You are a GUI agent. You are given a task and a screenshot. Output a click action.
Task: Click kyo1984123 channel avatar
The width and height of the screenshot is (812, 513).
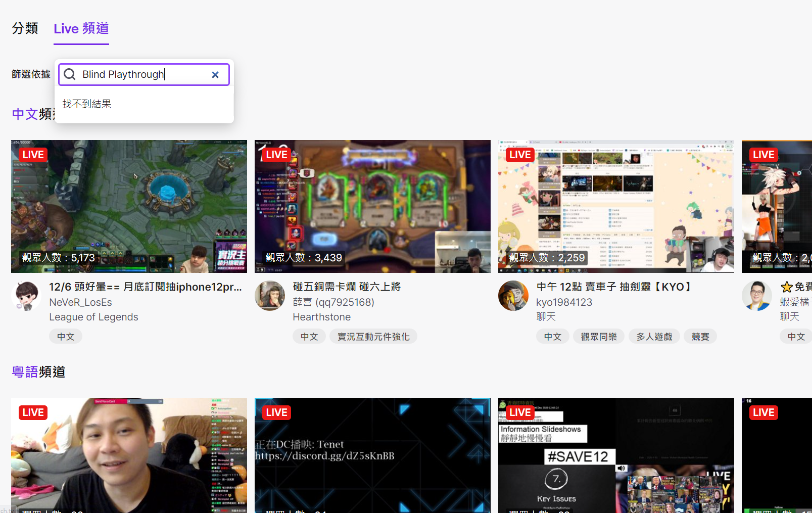pyautogui.click(x=513, y=296)
